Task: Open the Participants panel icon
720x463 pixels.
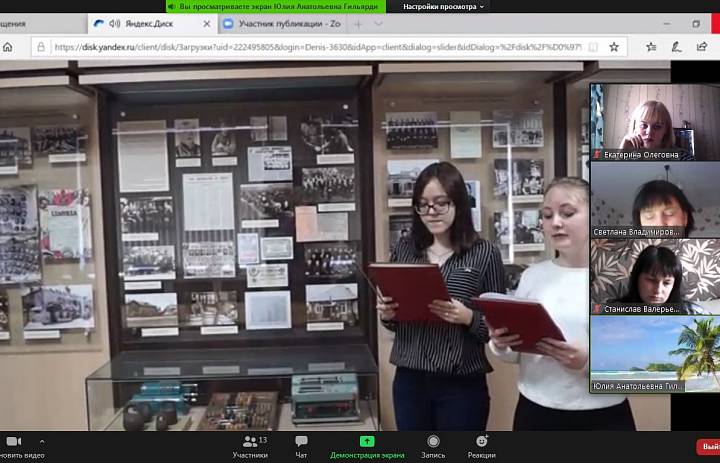Action: point(250,442)
